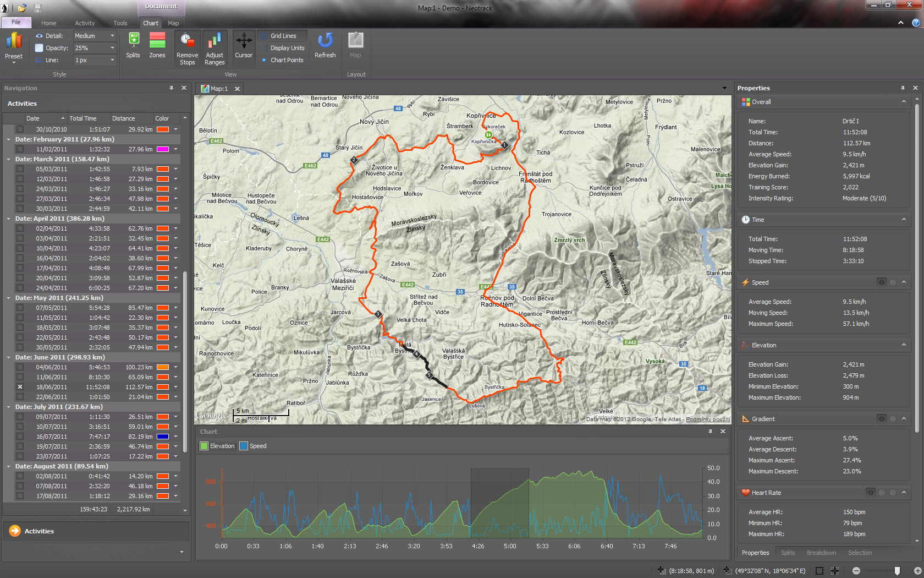Close the Properties panel

915,88
